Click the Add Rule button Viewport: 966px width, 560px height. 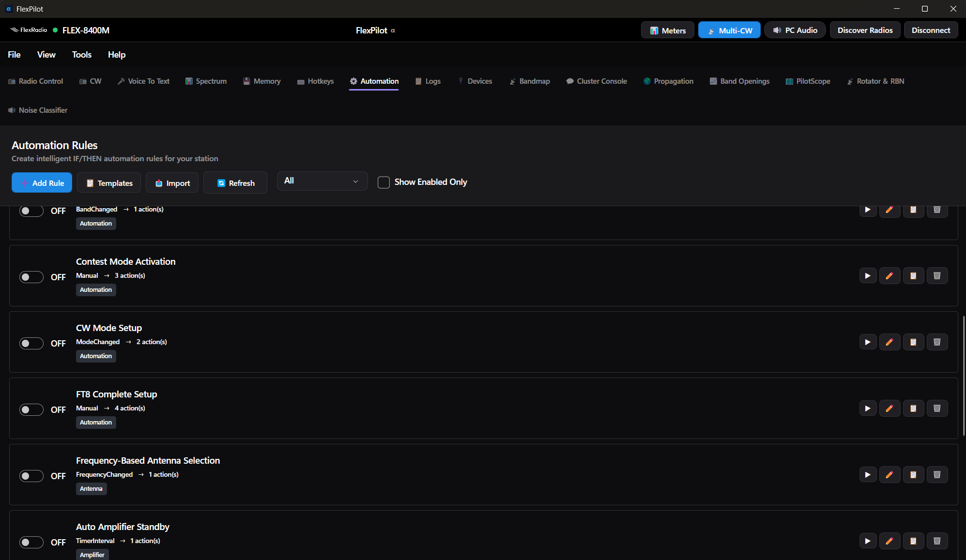(x=42, y=183)
